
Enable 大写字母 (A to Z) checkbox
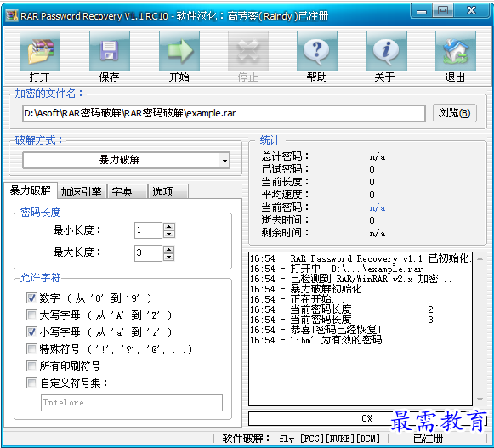31,315
